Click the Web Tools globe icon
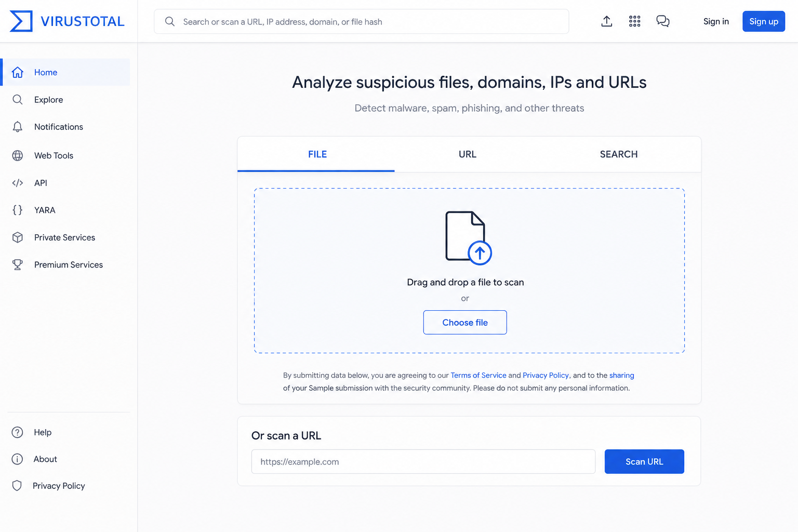The image size is (798, 532). click(x=18, y=155)
